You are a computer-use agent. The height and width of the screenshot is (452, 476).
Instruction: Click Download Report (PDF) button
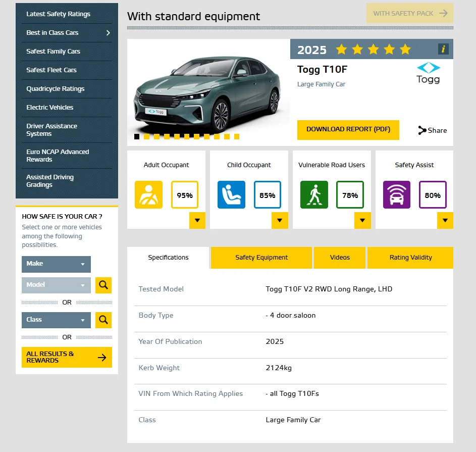pos(348,130)
